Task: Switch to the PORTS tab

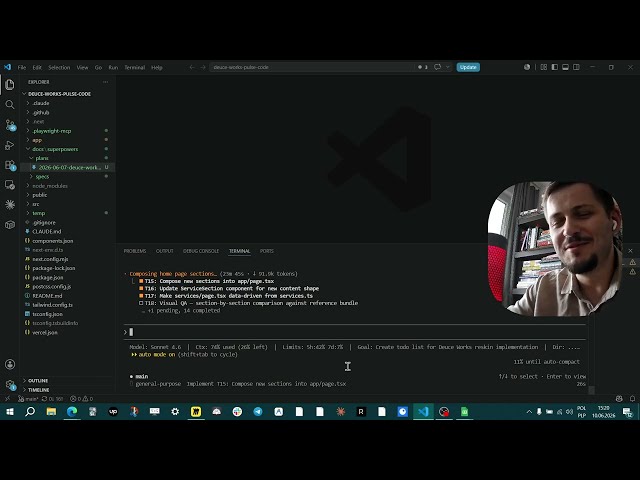Action: 267,251
